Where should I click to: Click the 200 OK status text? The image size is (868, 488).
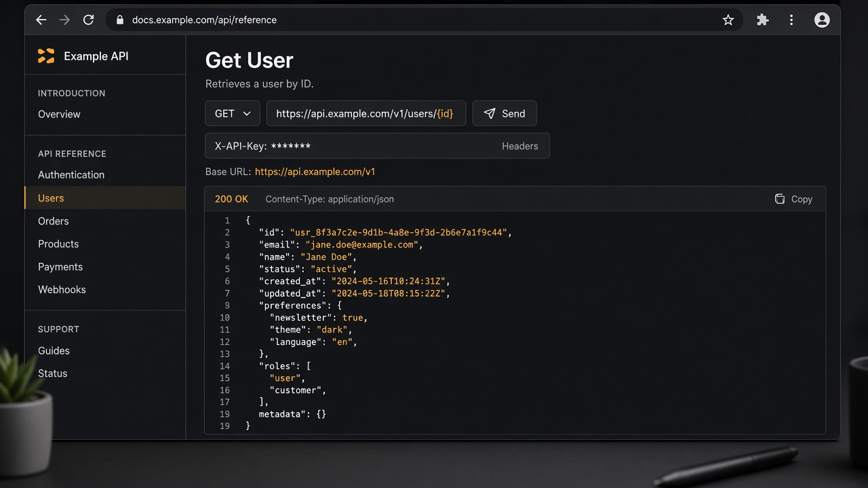pyautogui.click(x=231, y=199)
